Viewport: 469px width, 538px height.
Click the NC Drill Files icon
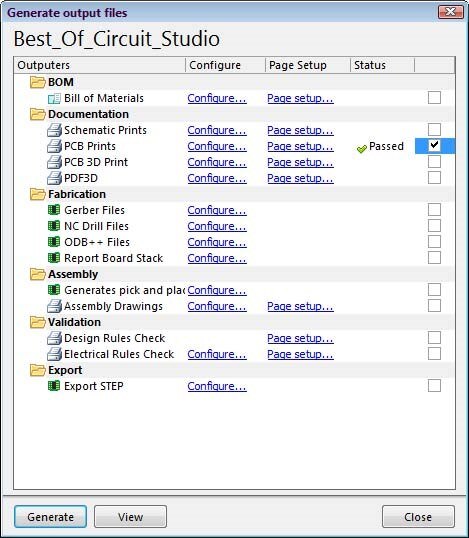(x=54, y=226)
